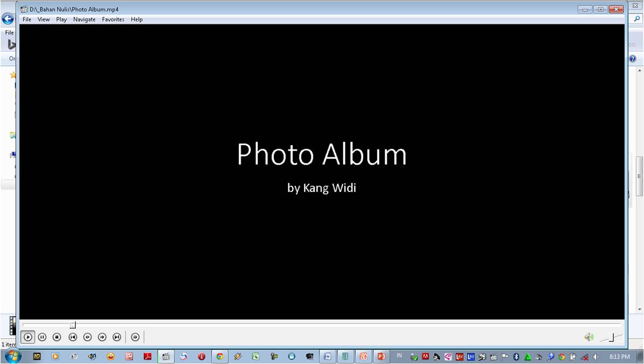Open the View menu

tap(43, 19)
